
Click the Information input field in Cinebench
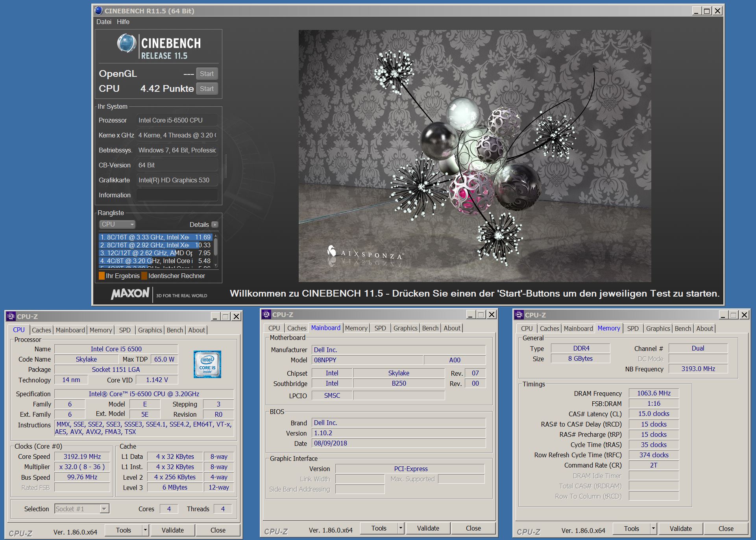click(177, 195)
